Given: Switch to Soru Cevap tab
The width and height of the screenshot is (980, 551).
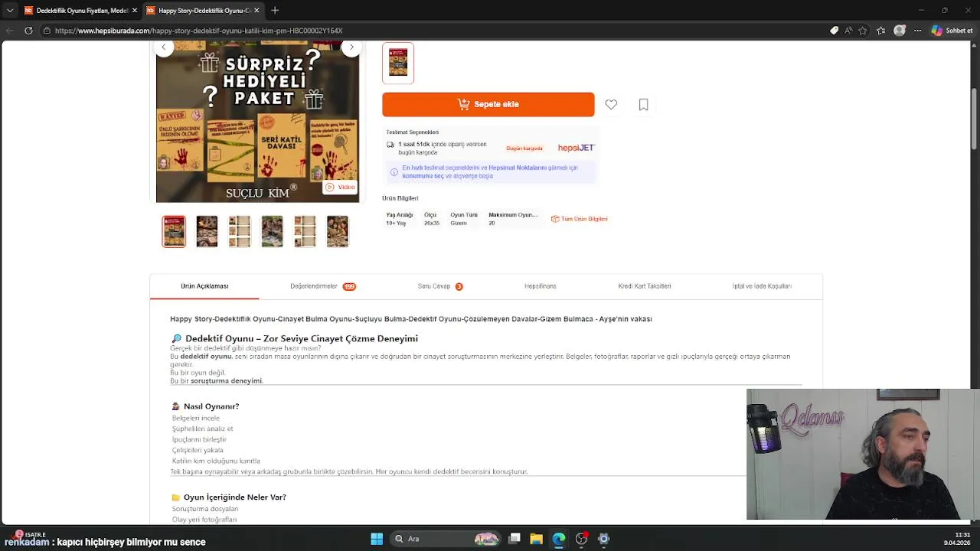Looking at the screenshot, I should pyautogui.click(x=440, y=286).
